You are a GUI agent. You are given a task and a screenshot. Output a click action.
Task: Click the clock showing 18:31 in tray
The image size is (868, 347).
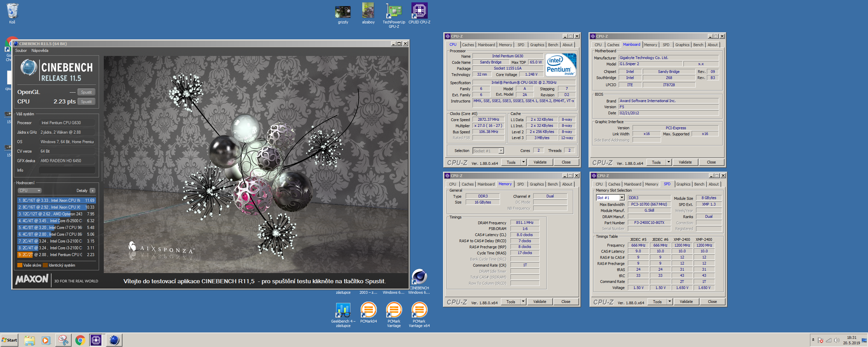click(851, 338)
